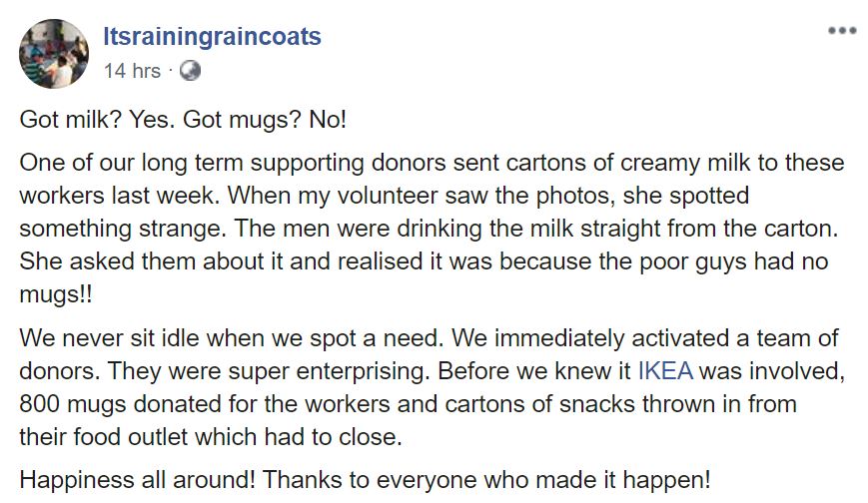The width and height of the screenshot is (868, 503).
Task: Open the post options three-dot menu
Action: click(841, 31)
